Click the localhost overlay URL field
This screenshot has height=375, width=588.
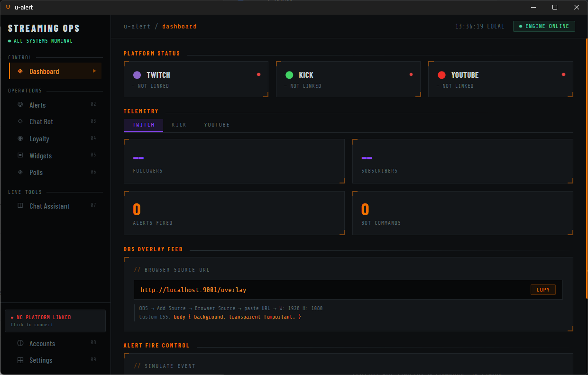tap(348, 290)
